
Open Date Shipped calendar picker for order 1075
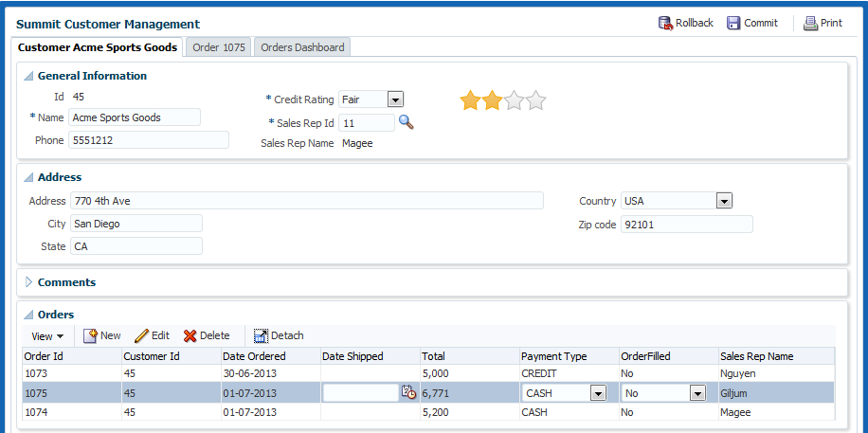(408, 392)
